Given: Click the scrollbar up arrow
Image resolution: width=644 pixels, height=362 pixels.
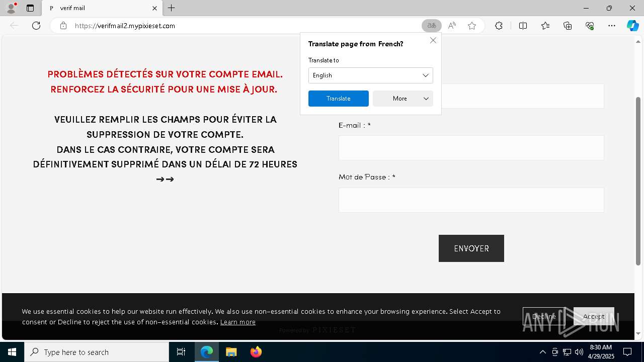Looking at the screenshot, I should pyautogui.click(x=638, y=41).
